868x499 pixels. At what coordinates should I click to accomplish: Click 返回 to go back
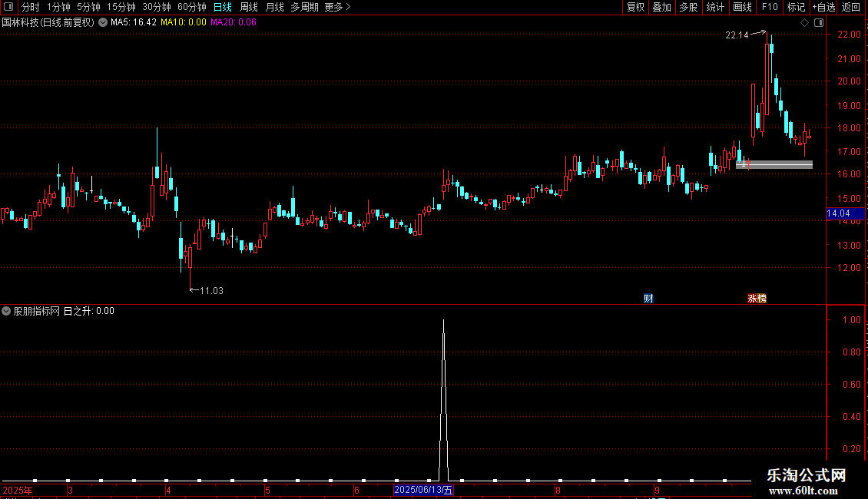point(851,7)
